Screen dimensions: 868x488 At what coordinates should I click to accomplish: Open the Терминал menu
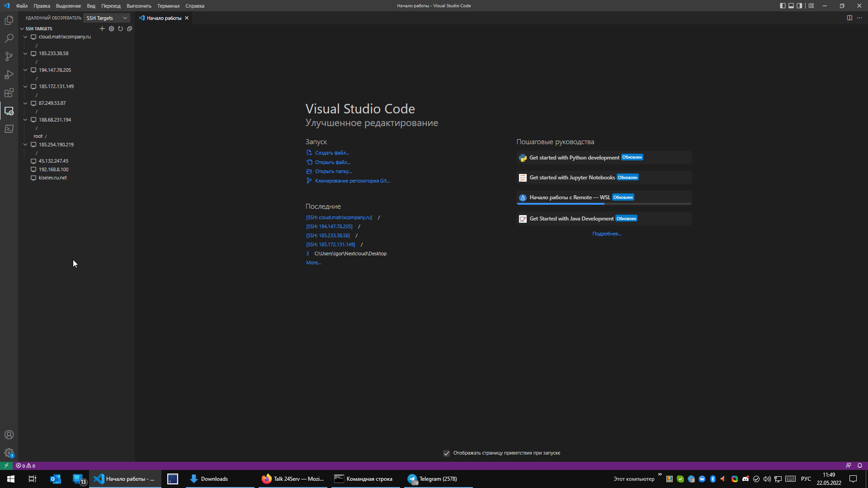click(x=168, y=6)
